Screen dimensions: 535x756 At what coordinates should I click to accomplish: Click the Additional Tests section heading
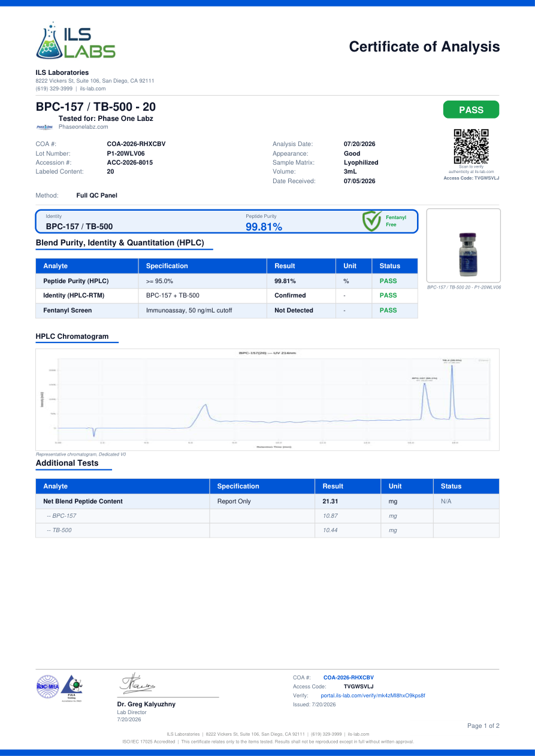tap(67, 463)
